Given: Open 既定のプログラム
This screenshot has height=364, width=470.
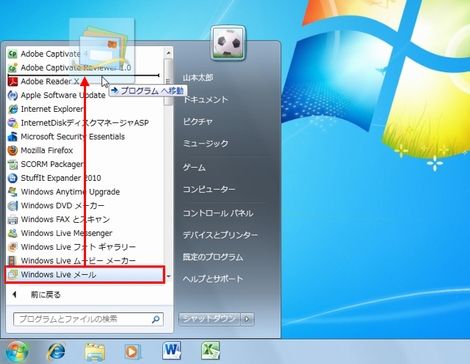Looking at the screenshot, I should click(x=213, y=257).
